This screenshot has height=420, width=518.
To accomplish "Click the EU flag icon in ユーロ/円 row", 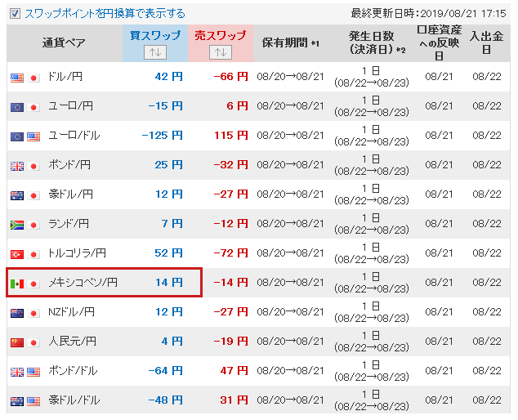I will click(17, 107).
